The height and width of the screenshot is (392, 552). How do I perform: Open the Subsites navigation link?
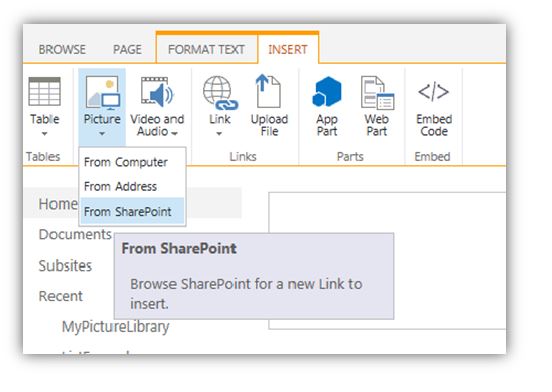tap(65, 266)
